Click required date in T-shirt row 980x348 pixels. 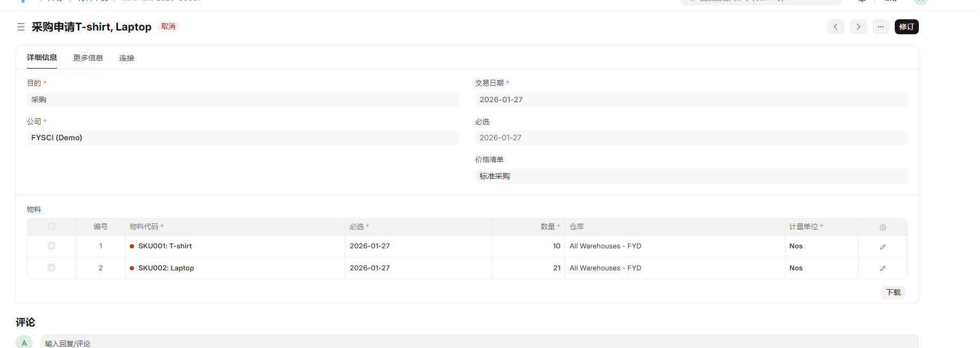point(369,246)
